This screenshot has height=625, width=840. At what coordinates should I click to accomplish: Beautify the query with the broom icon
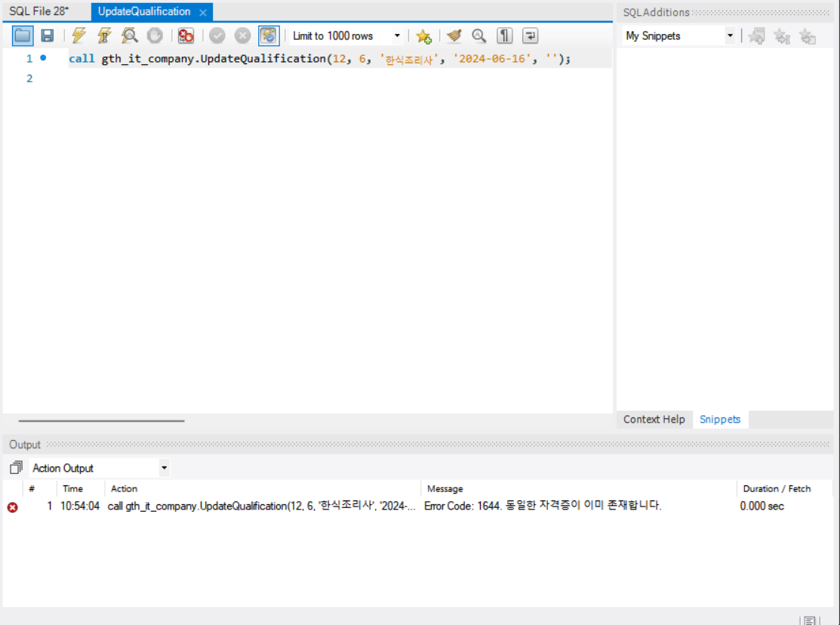(454, 36)
